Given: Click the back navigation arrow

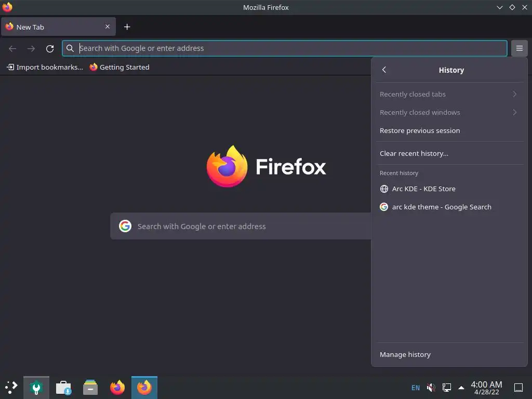Looking at the screenshot, I should click(12, 48).
